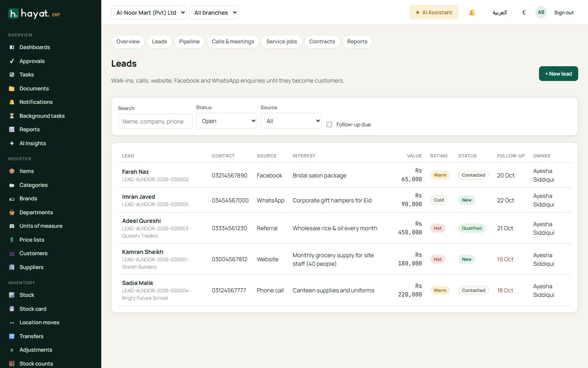Open the Status filter dropdown
588x368 pixels.
click(227, 121)
